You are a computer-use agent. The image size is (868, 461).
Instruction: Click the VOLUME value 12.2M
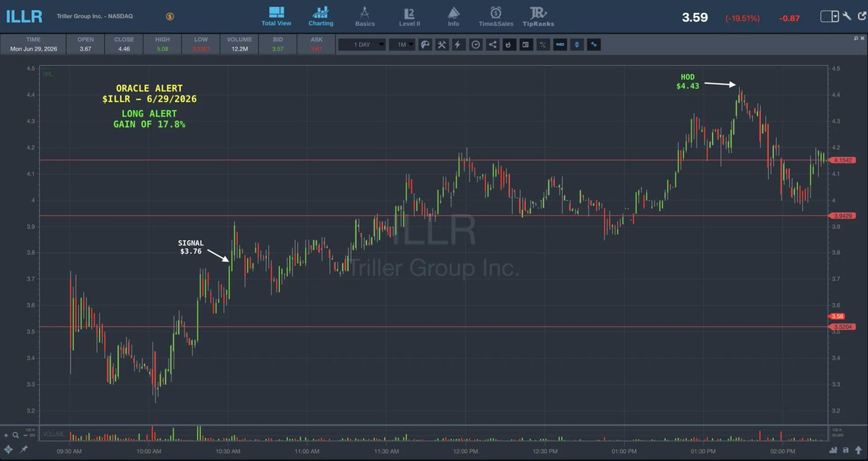[x=239, y=48]
